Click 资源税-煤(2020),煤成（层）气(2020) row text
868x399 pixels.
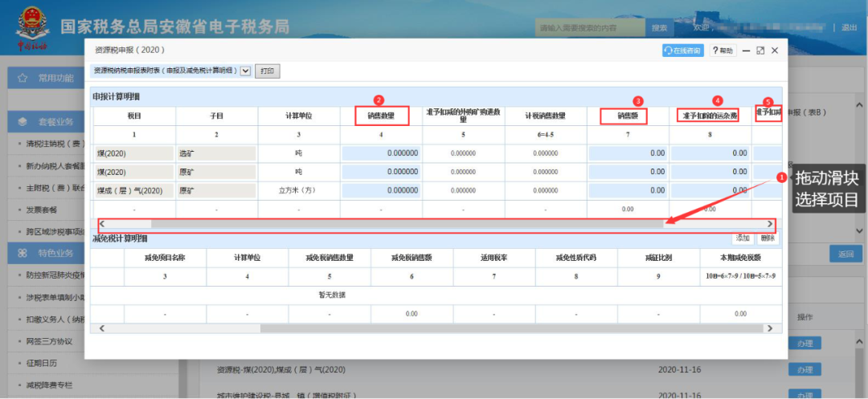(281, 369)
